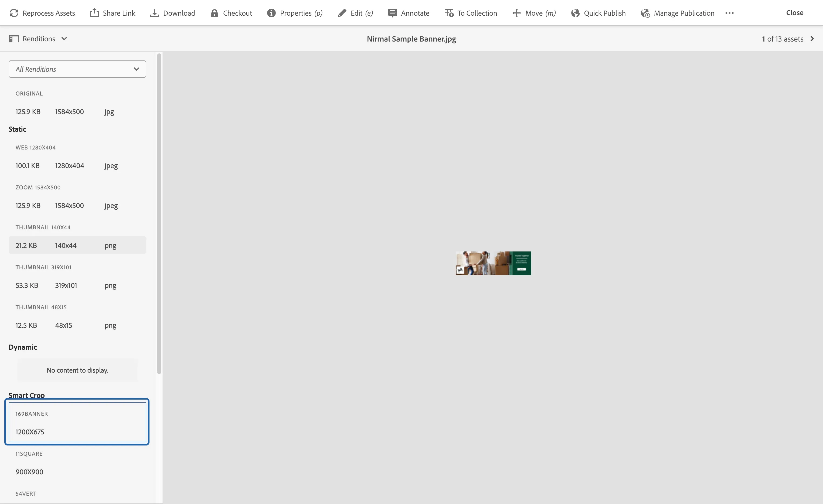
Task: Open Properties via the info icon
Action: pyautogui.click(x=271, y=13)
